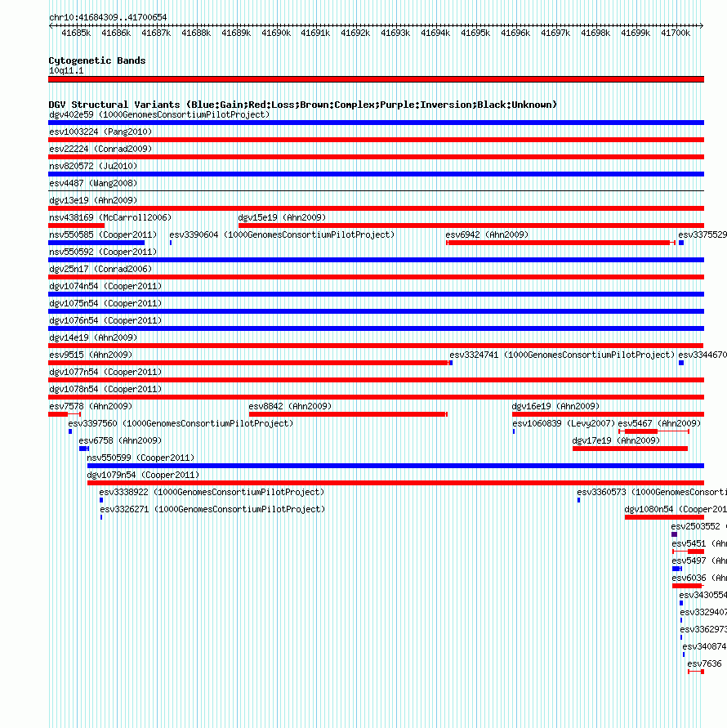Click the blue nsv550585 gain bar

pyautogui.click(x=96, y=243)
